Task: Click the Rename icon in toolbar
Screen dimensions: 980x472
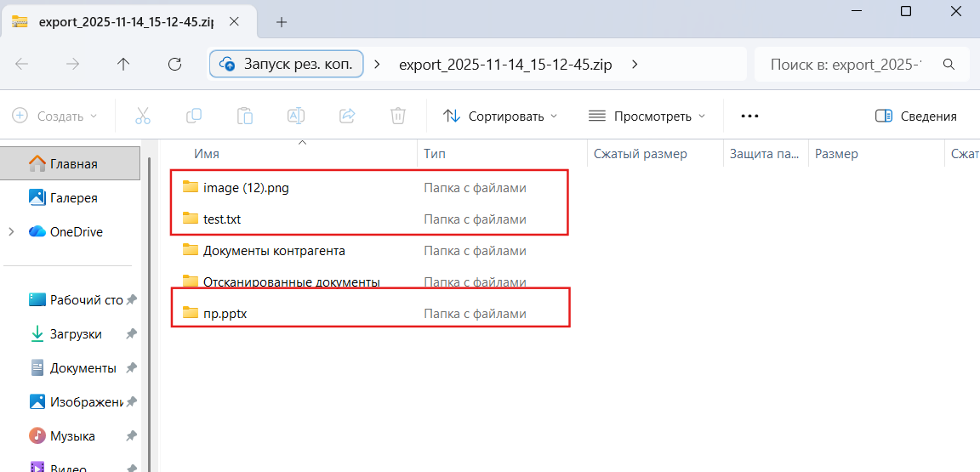Action: [296, 116]
